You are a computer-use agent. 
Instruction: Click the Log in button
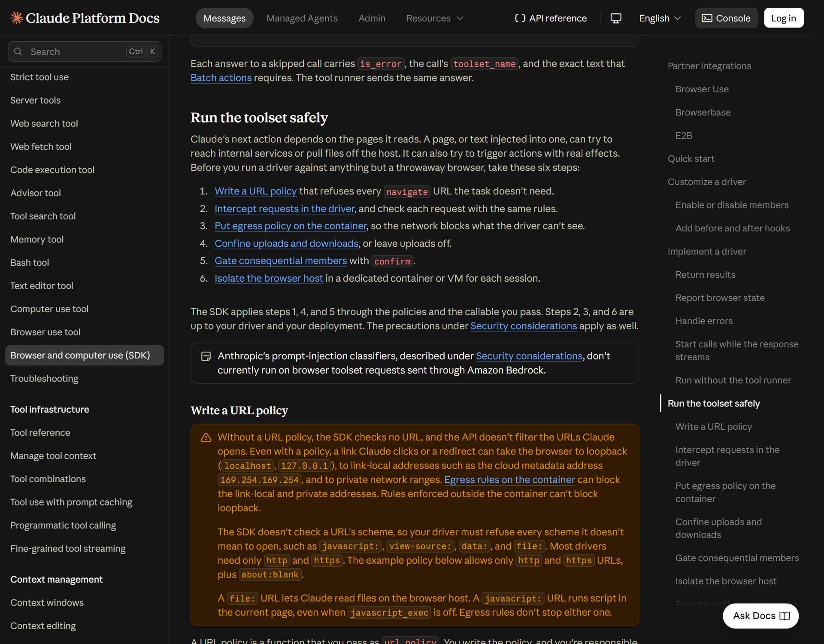pyautogui.click(x=783, y=18)
